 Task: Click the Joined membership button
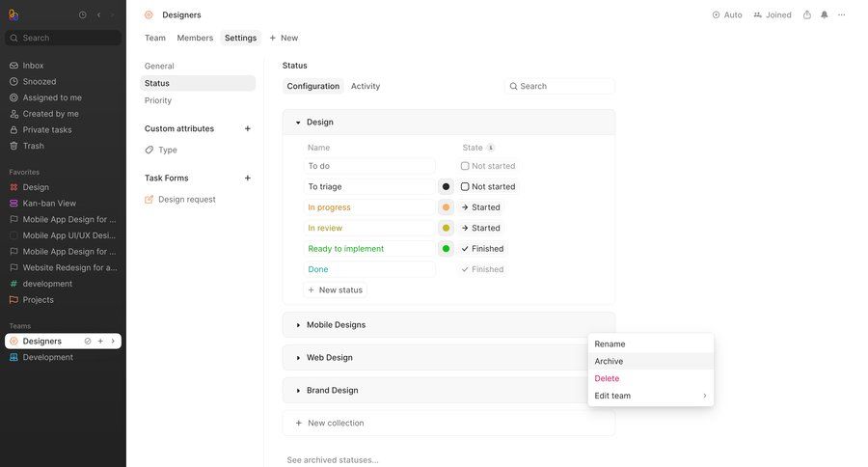tap(773, 15)
